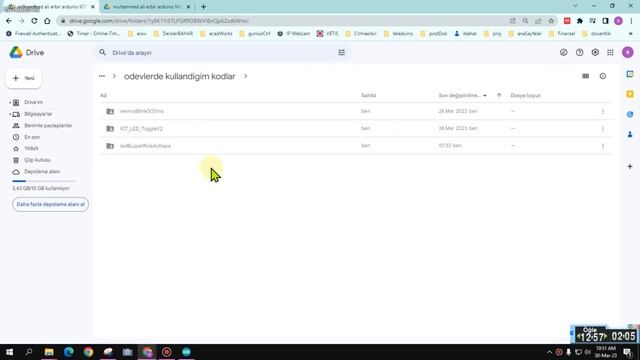Open Google Calendar side panel icon

pyautogui.click(x=630, y=74)
